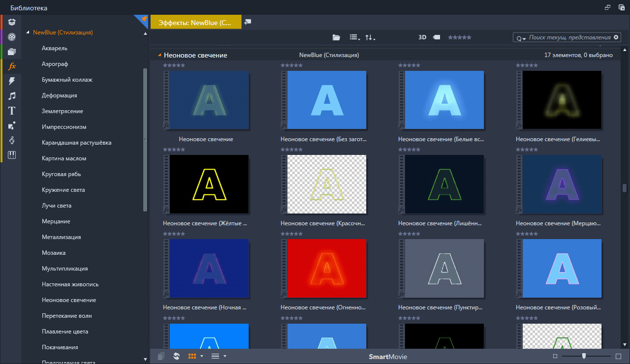Select Мозаика category
Viewport: 630px width, 364px height.
(54, 253)
